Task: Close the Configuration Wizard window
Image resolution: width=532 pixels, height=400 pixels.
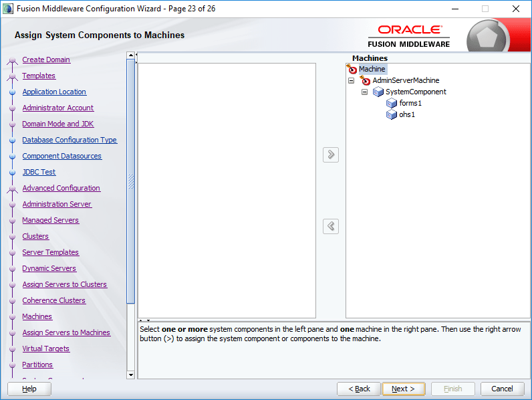Action: [516, 9]
